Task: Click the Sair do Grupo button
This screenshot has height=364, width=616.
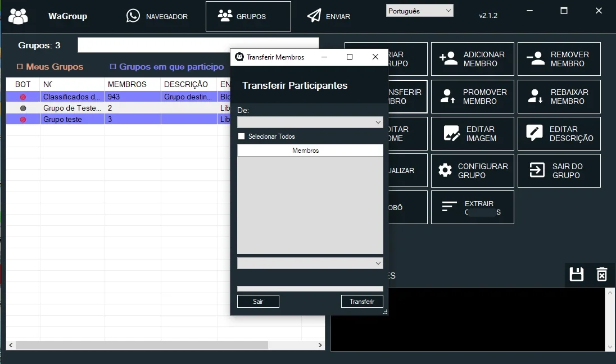Action: pos(559,170)
